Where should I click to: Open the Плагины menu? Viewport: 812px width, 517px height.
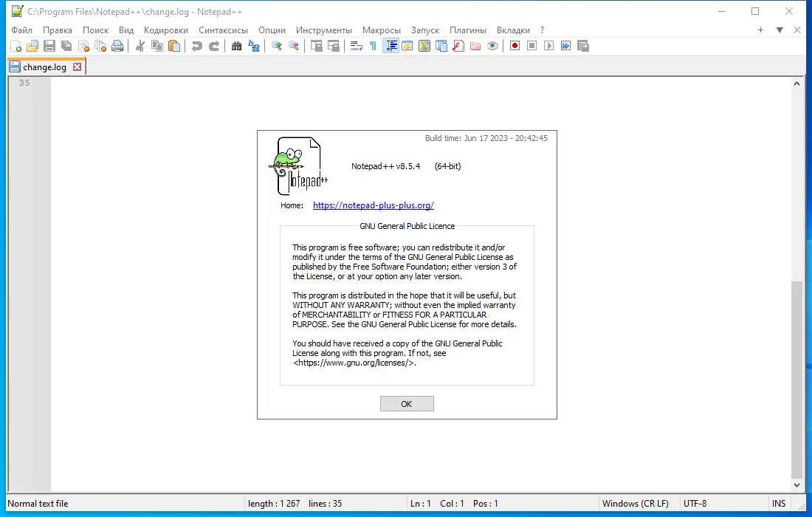pyautogui.click(x=468, y=30)
